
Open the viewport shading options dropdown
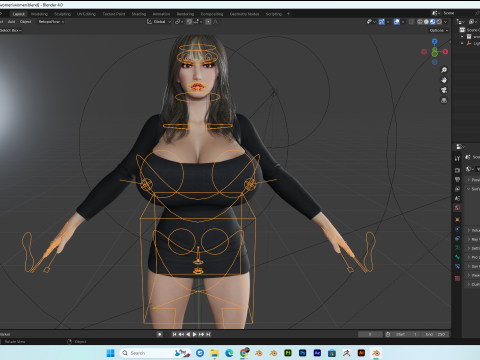tap(446, 22)
